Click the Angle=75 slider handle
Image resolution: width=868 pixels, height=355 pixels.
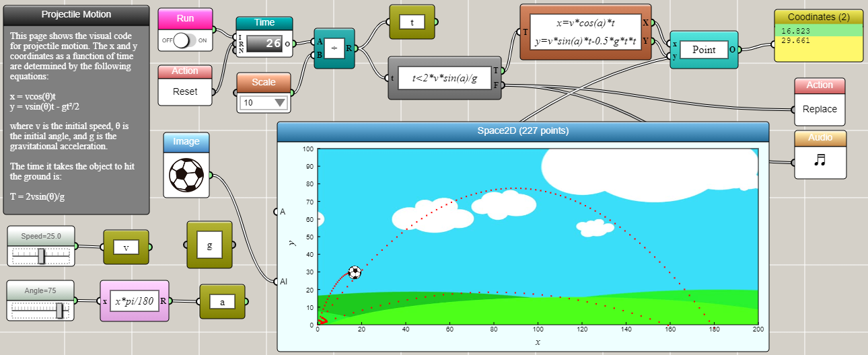point(60,310)
